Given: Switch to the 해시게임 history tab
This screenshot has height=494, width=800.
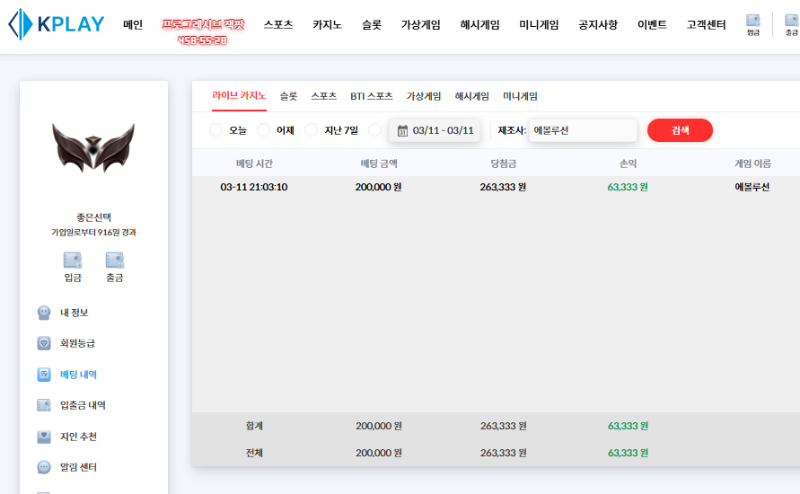Looking at the screenshot, I should tap(472, 96).
